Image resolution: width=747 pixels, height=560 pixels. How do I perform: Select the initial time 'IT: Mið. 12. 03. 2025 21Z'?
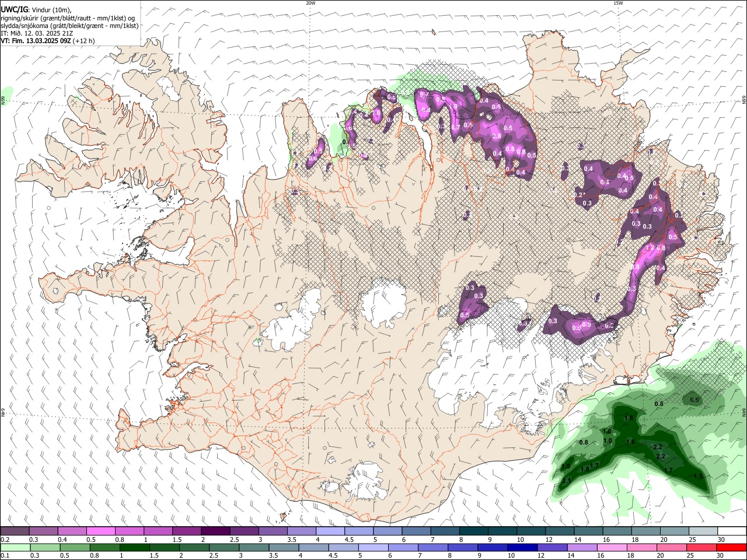click(x=37, y=33)
